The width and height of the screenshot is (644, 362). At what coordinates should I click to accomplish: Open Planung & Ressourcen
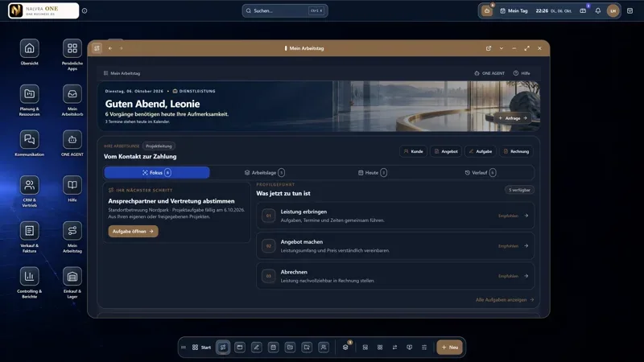pos(29,94)
